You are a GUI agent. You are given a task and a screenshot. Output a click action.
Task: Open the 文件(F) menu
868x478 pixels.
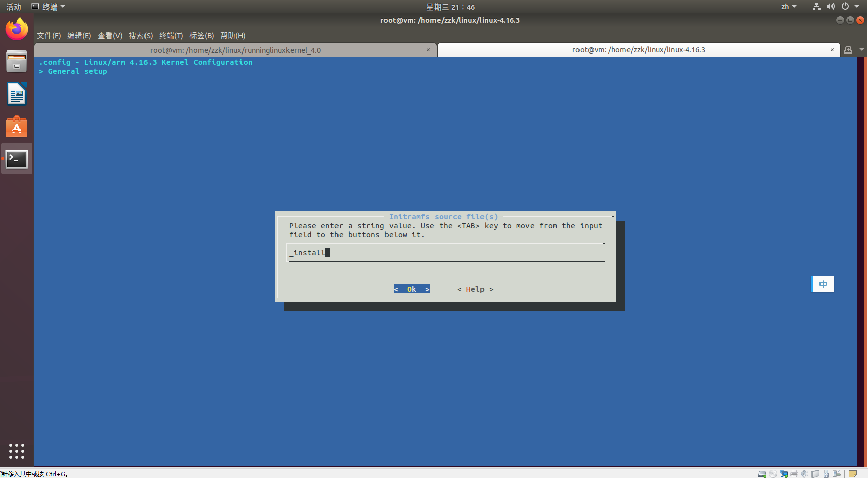click(x=48, y=36)
